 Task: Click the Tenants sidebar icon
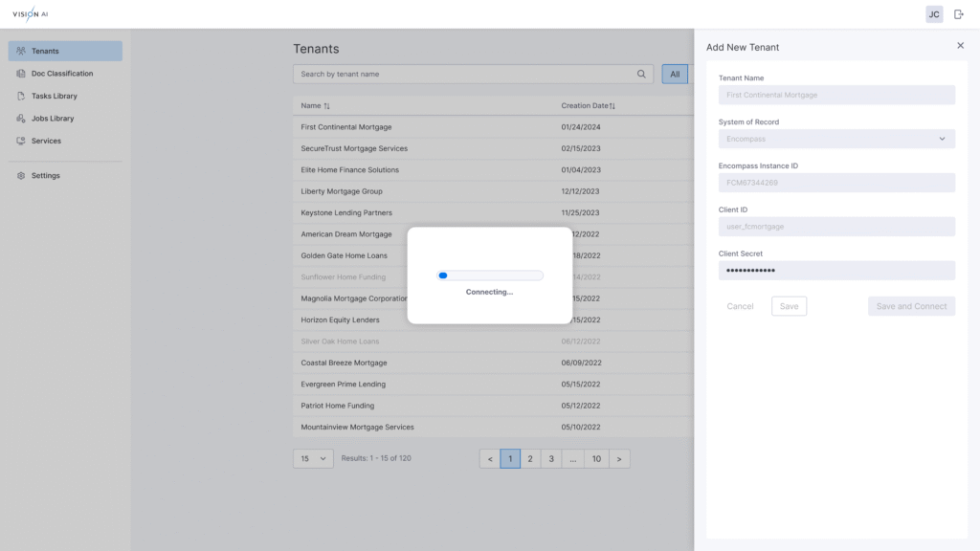pos(21,51)
